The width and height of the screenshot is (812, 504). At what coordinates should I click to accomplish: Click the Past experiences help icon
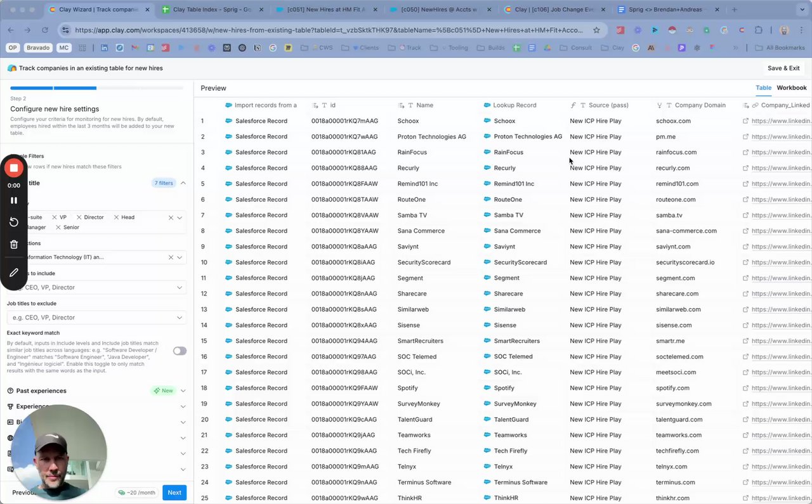click(10, 391)
